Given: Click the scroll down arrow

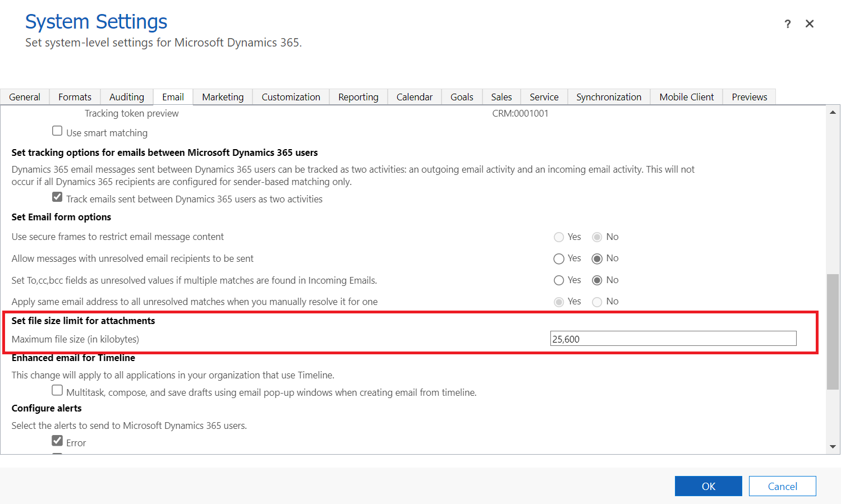Looking at the screenshot, I should coord(833,447).
